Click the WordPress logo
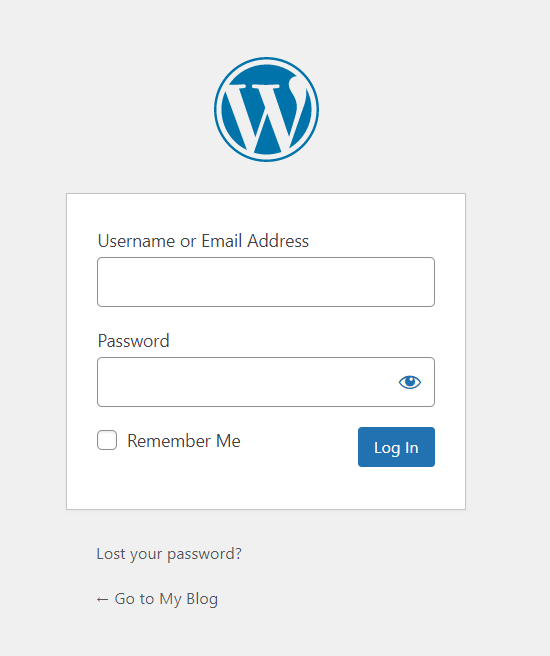The height and width of the screenshot is (656, 550). point(266,110)
